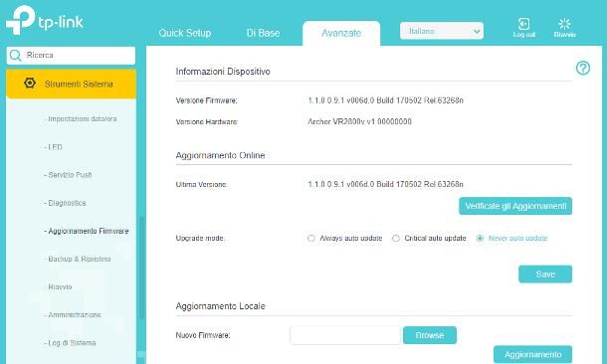Image resolution: width=607 pixels, height=364 pixels.
Task: Switch to Di Base tab
Action: (264, 33)
